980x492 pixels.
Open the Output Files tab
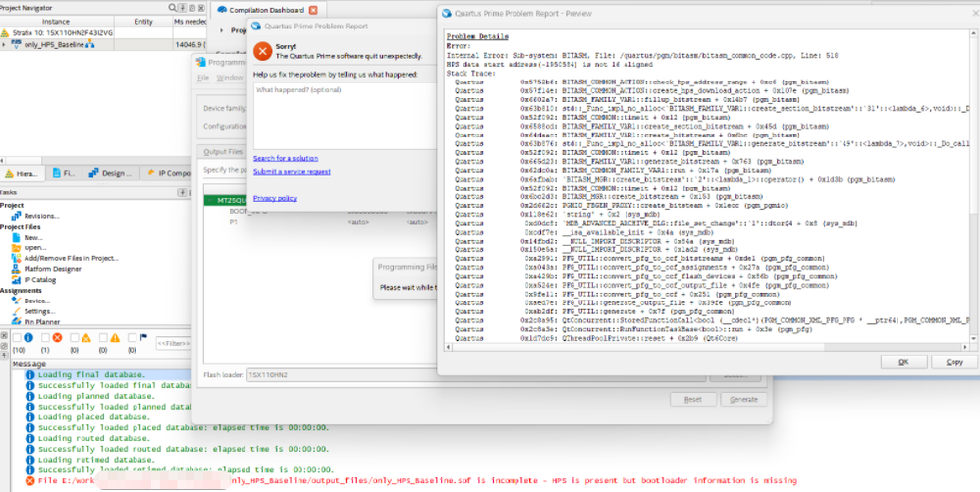(x=223, y=152)
